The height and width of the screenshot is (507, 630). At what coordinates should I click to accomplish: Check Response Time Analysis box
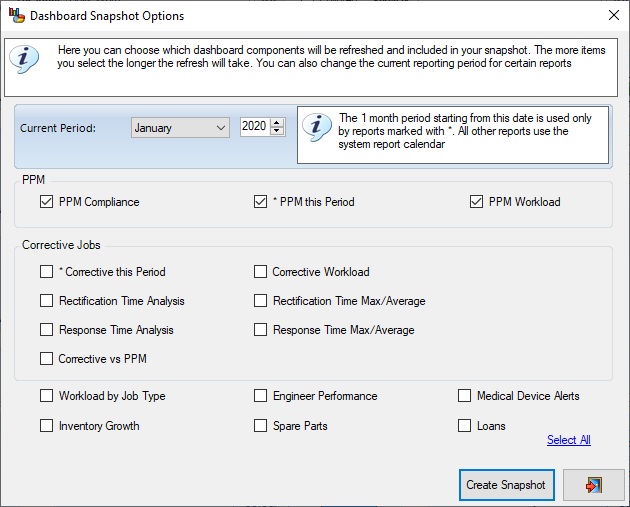click(x=46, y=329)
